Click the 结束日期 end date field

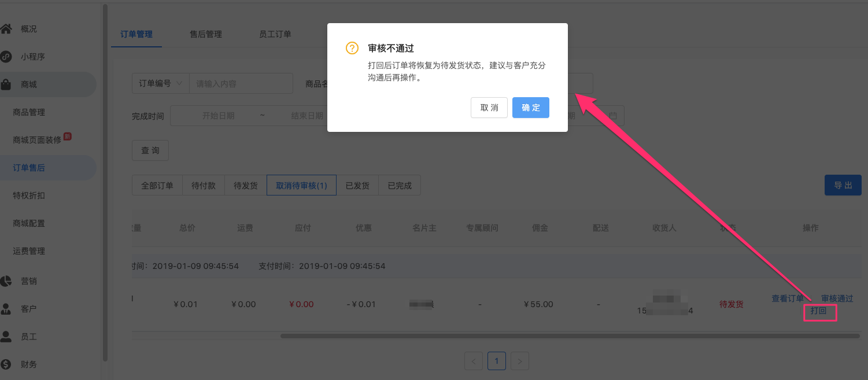[306, 116]
